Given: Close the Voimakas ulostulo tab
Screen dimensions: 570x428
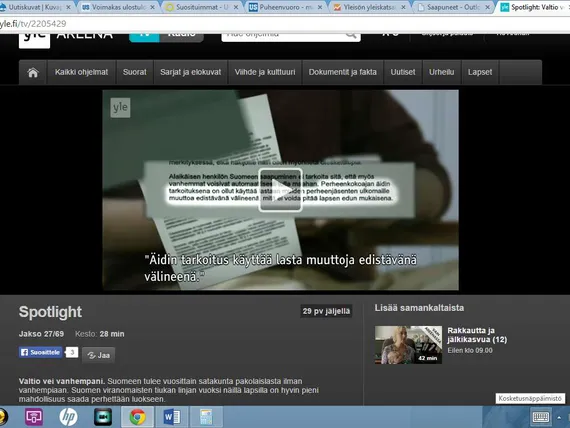Looking at the screenshot, I should tap(152, 7).
